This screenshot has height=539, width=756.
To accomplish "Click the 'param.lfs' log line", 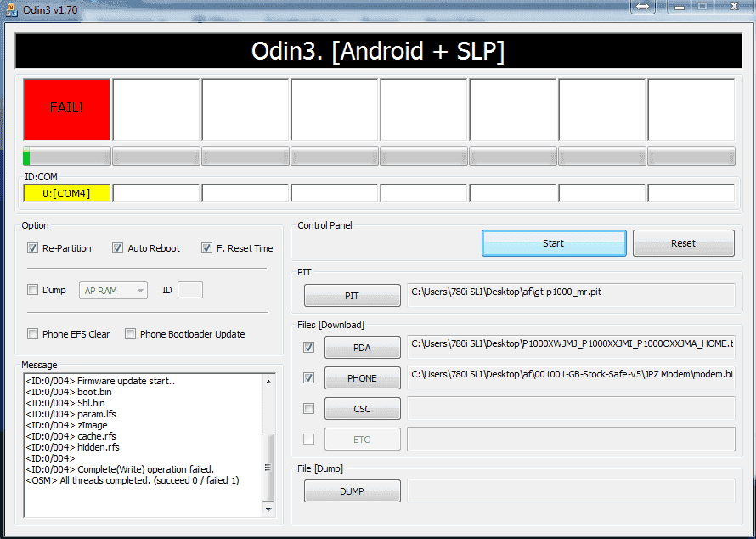I will (71, 414).
